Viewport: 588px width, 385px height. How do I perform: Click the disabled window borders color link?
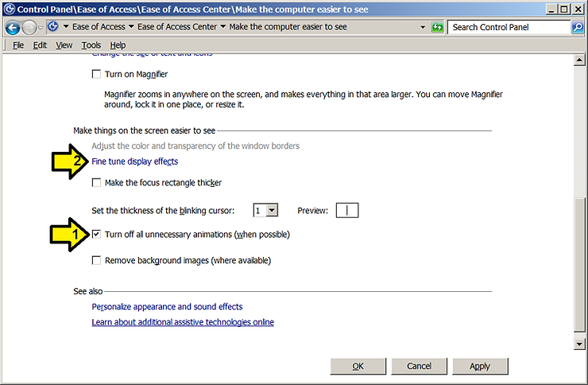coord(195,146)
